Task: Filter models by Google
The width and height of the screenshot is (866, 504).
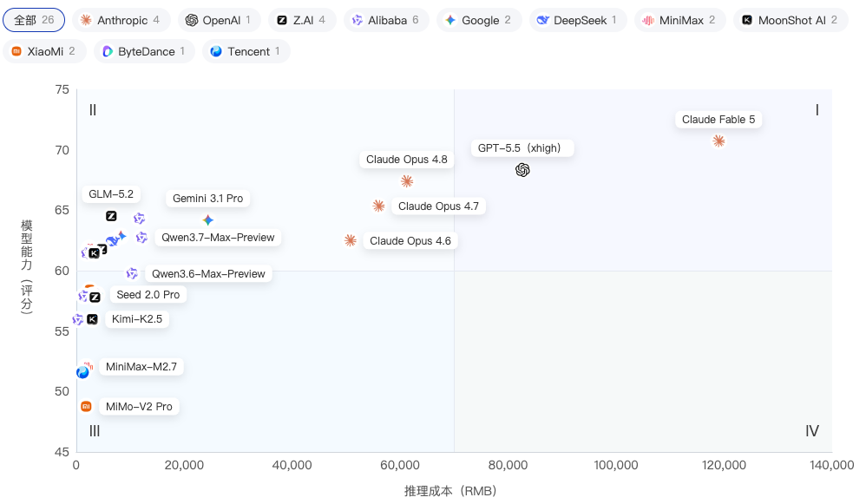Action: [x=478, y=21]
